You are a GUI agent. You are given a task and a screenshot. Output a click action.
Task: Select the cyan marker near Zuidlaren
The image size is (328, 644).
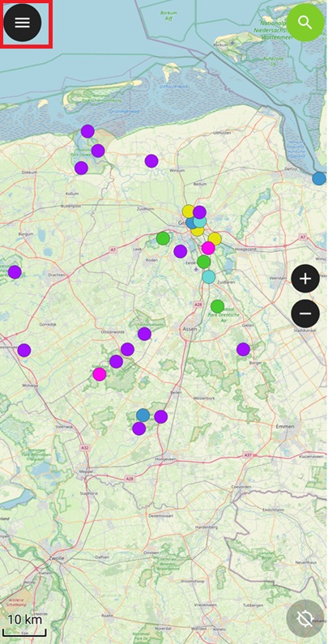(x=208, y=277)
